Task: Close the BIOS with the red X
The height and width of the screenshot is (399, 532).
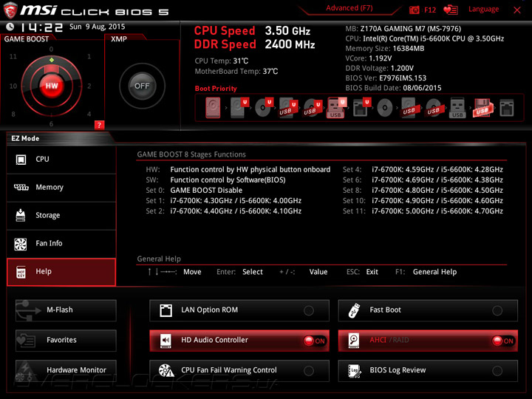Action: click(517, 10)
